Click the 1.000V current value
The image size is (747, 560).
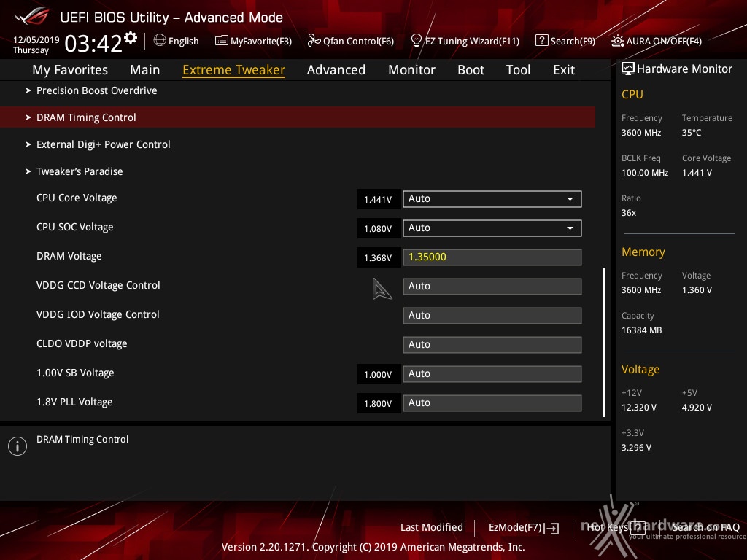[x=378, y=374]
